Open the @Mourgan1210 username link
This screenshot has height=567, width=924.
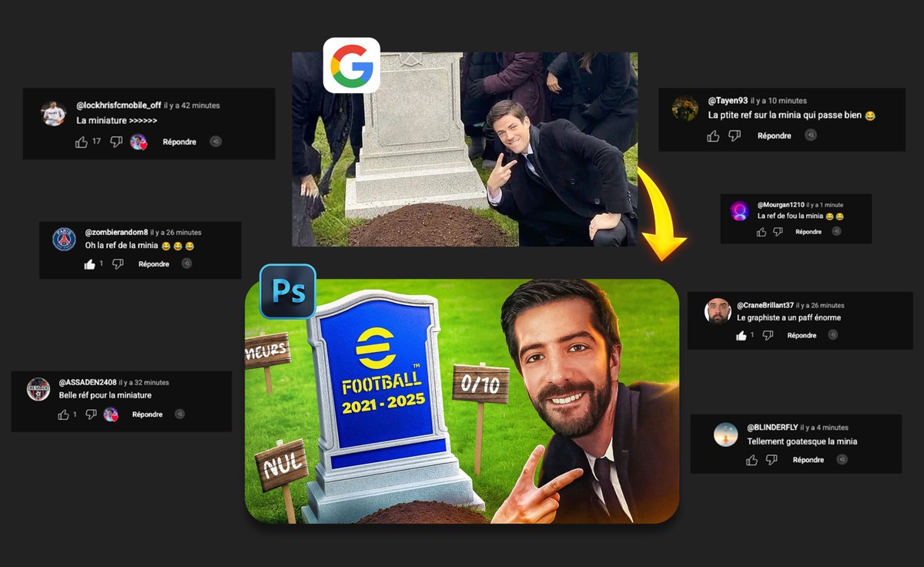(781, 205)
